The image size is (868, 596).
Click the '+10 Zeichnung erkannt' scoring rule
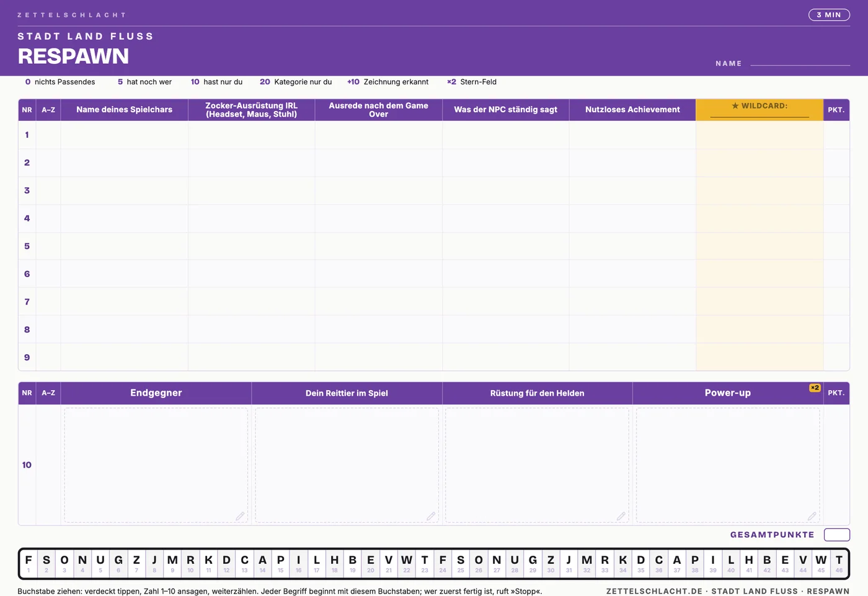point(387,82)
